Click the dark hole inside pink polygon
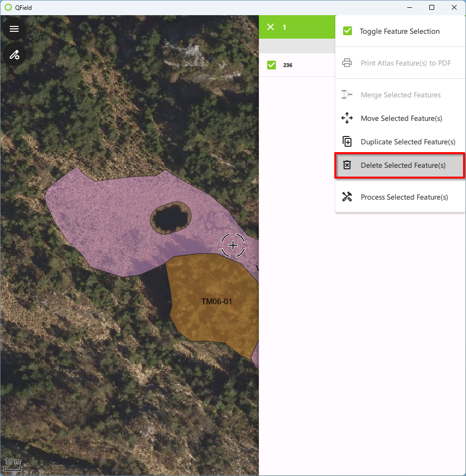 pos(170,217)
